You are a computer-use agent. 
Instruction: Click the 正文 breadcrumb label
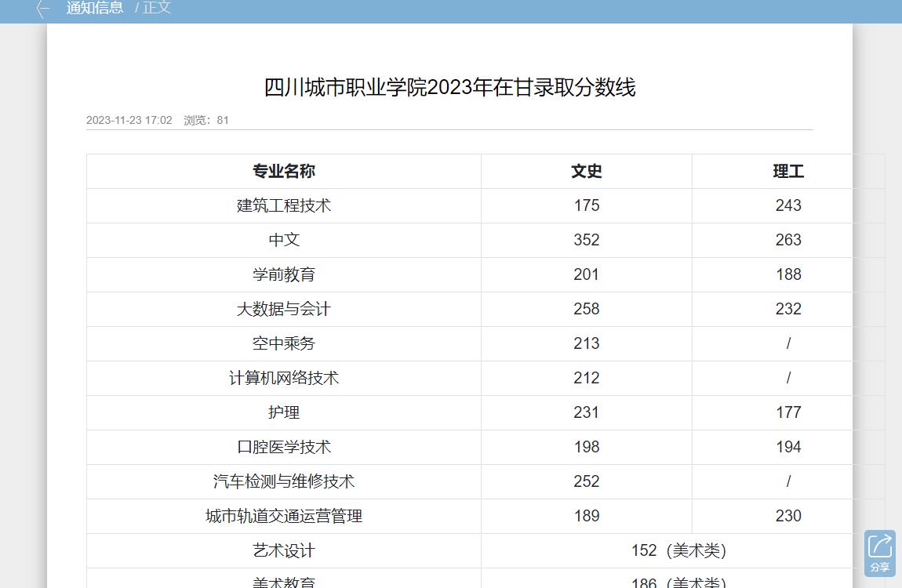coord(156,8)
